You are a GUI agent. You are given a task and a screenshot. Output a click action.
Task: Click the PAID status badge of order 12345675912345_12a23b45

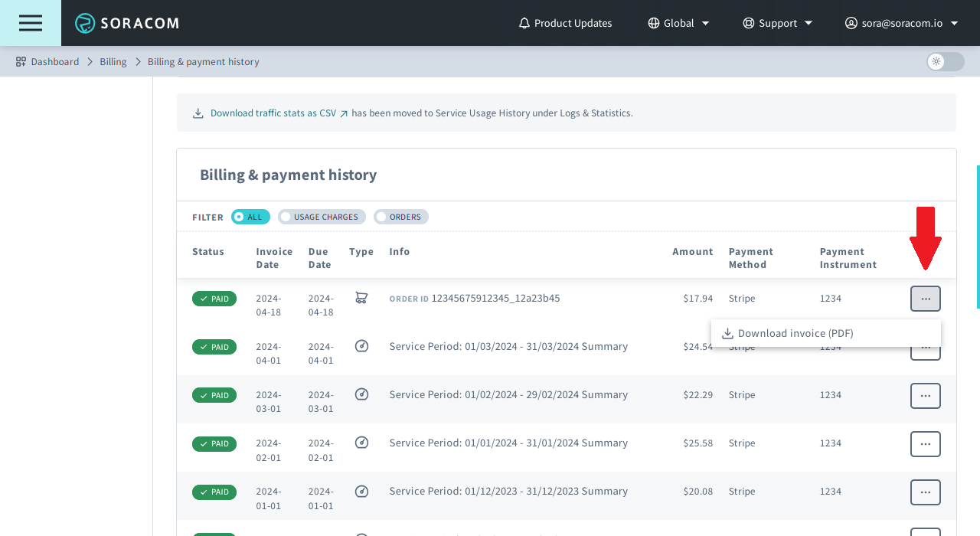[x=214, y=299]
